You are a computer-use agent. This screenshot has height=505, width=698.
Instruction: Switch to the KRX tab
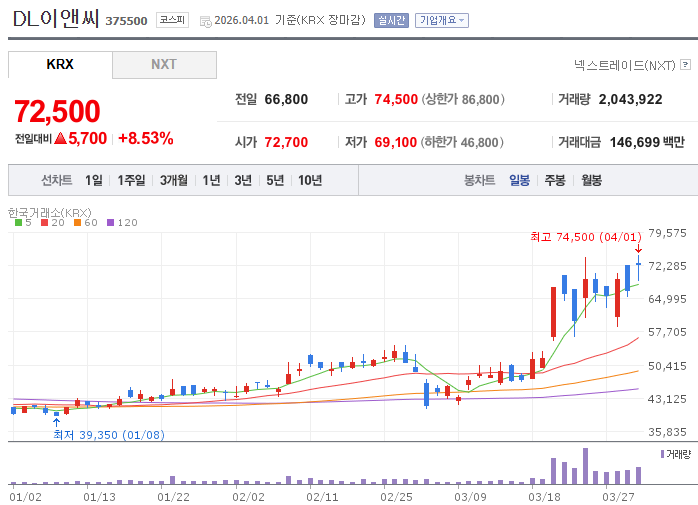60,65
